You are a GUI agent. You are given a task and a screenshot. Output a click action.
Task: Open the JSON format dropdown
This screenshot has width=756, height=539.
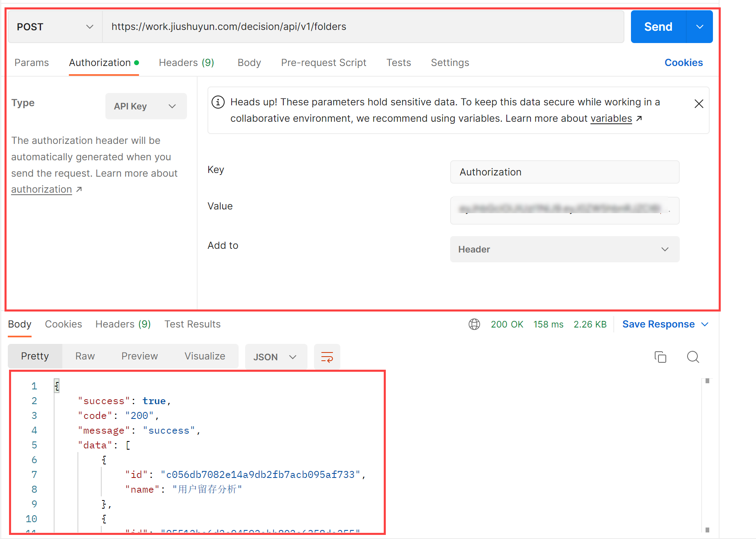(x=276, y=357)
